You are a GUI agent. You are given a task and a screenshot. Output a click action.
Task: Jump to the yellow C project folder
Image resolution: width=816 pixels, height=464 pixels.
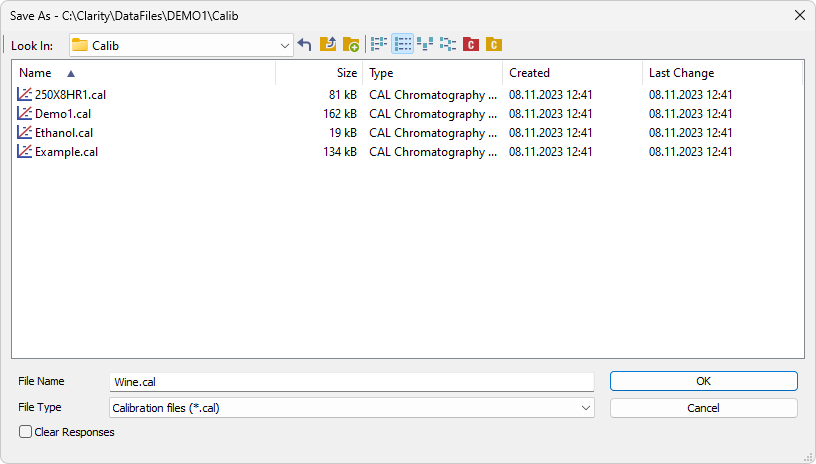494,45
